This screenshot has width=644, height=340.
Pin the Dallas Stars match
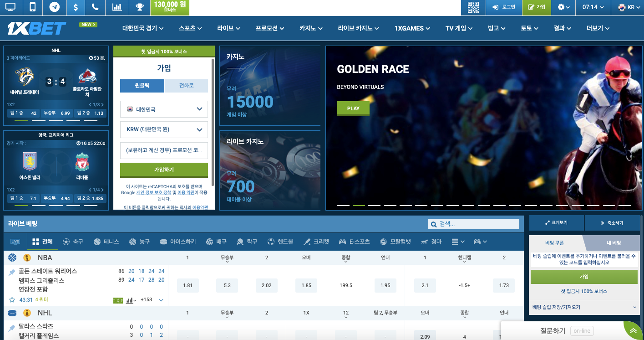pyautogui.click(x=12, y=327)
